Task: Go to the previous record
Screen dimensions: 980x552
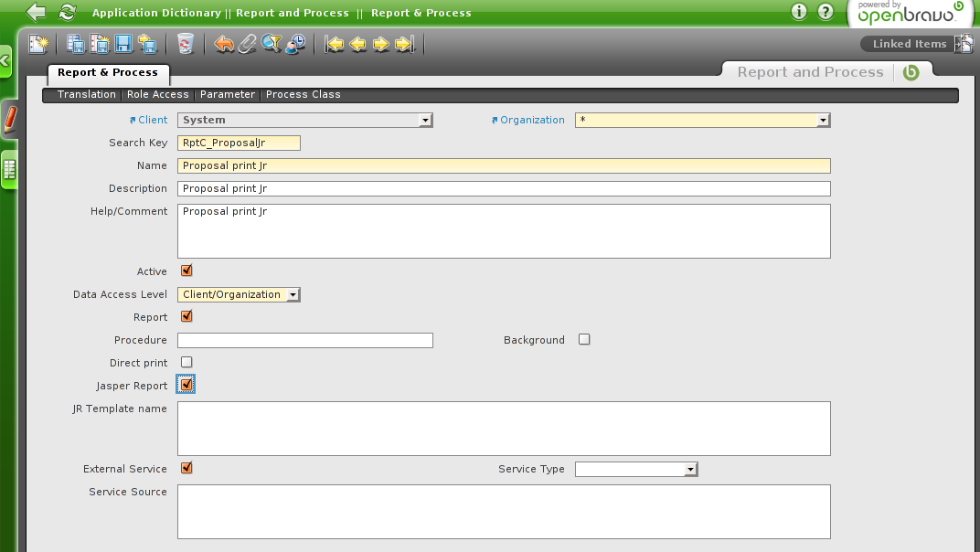Action: point(358,44)
